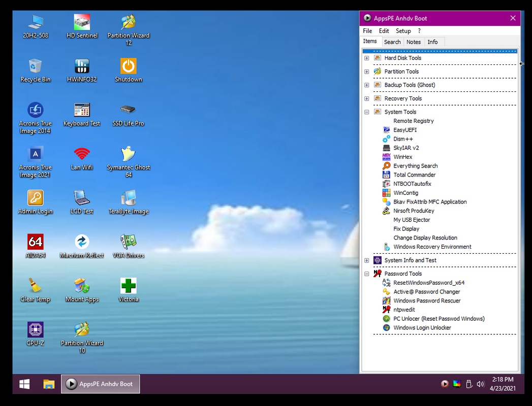Select Windows Login Unlocker entry
Image resolution: width=532 pixels, height=406 pixels.
pyautogui.click(x=422, y=328)
